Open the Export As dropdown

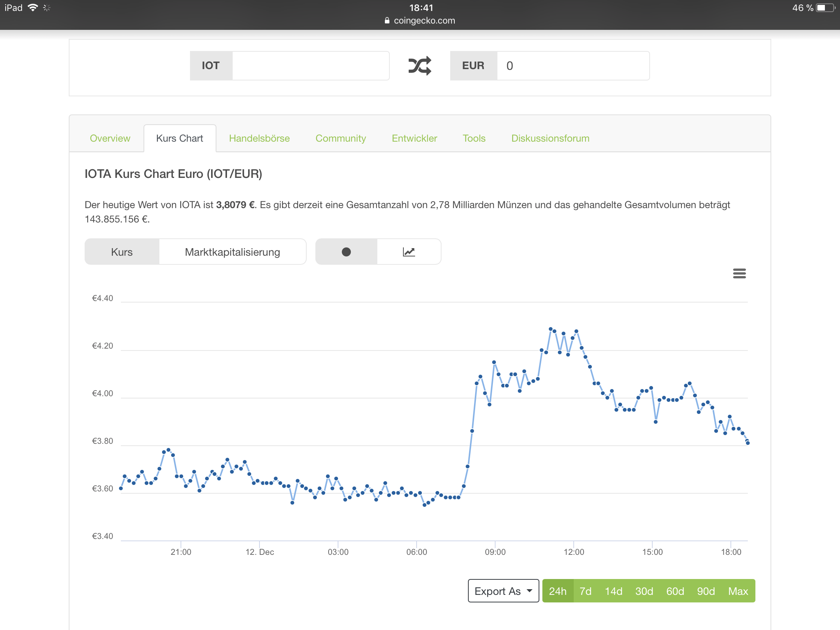pyautogui.click(x=503, y=591)
